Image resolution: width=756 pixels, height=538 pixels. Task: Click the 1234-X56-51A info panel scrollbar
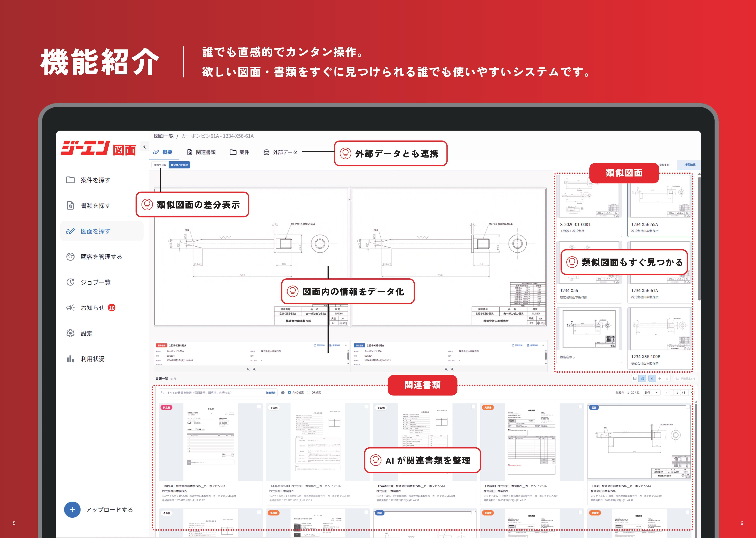(348, 356)
